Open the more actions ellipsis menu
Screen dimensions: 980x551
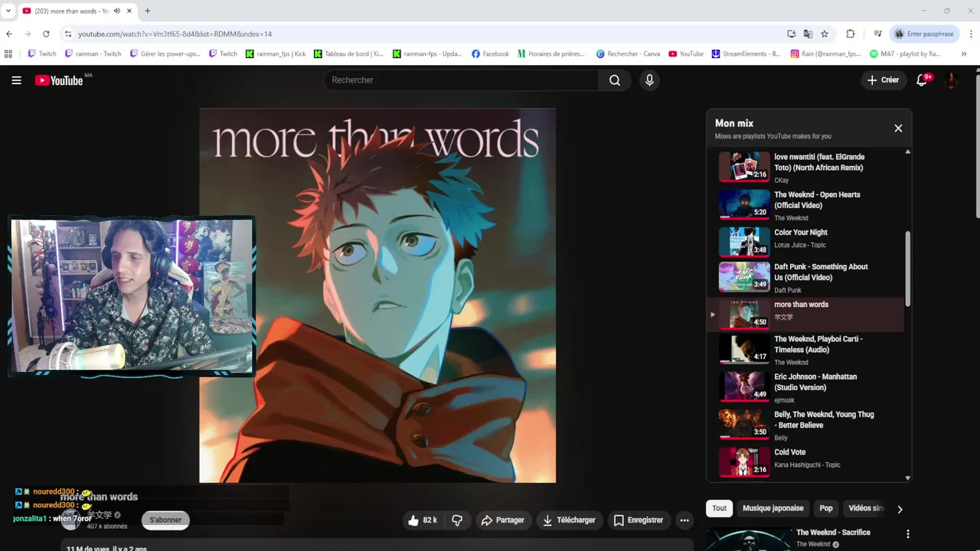pos(684,520)
